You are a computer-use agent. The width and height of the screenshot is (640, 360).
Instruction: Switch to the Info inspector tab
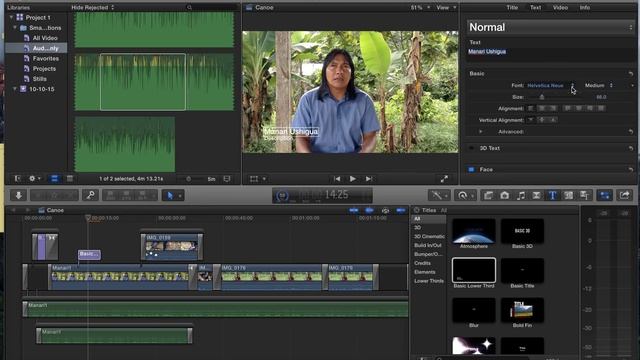tap(584, 7)
